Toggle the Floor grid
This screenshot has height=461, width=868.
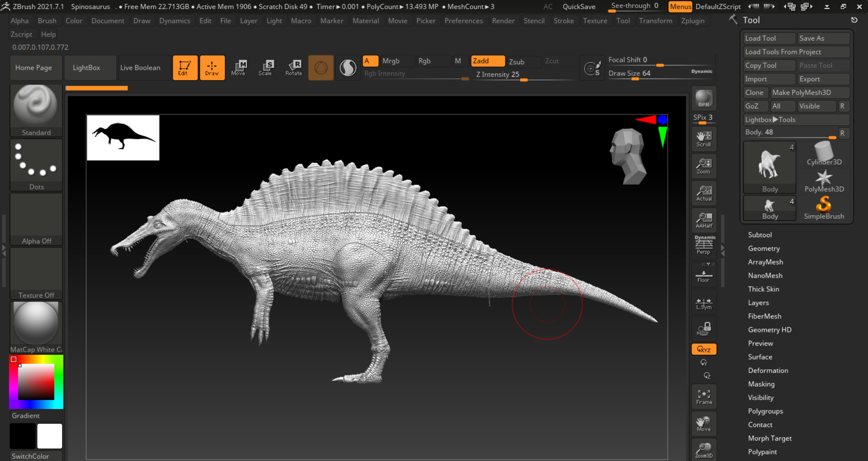(x=704, y=275)
